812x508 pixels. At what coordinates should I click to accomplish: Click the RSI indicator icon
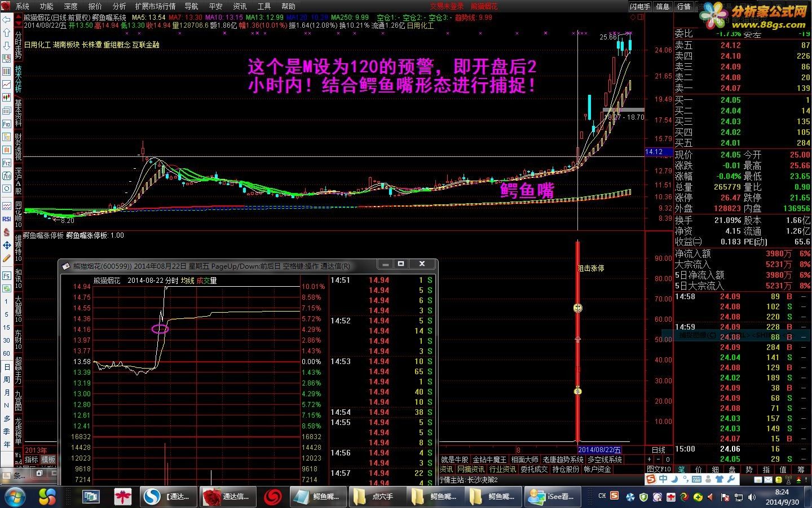(x=6, y=218)
